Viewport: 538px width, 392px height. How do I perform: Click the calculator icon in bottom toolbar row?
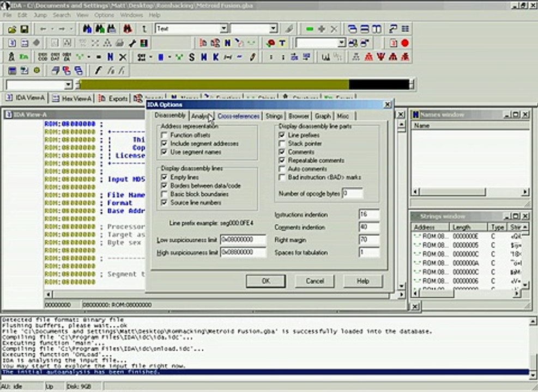pos(12,71)
